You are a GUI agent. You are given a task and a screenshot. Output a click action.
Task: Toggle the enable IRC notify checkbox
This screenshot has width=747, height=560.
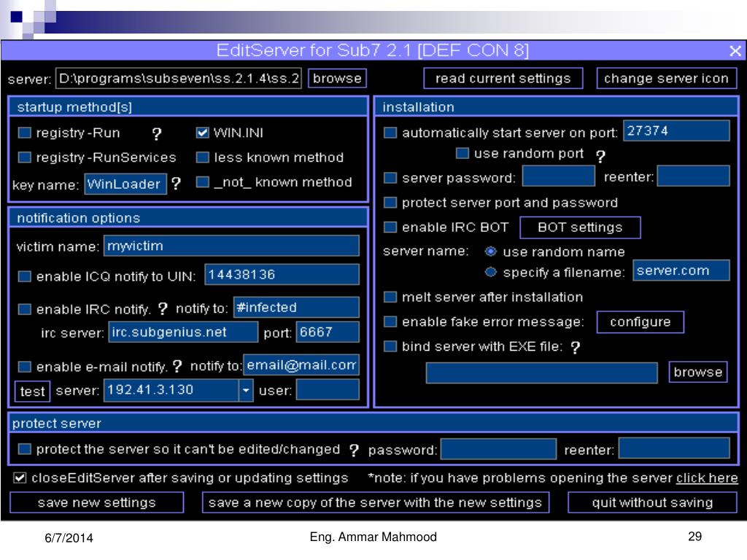(x=24, y=309)
